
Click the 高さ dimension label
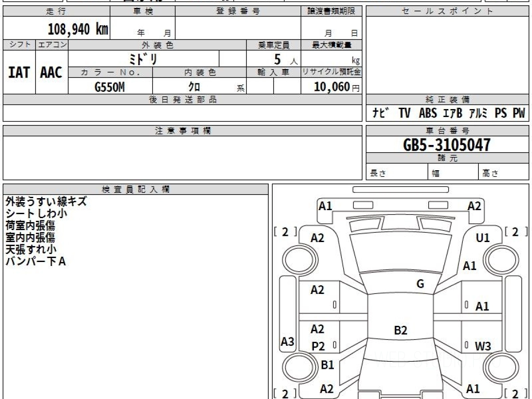coord(490,174)
